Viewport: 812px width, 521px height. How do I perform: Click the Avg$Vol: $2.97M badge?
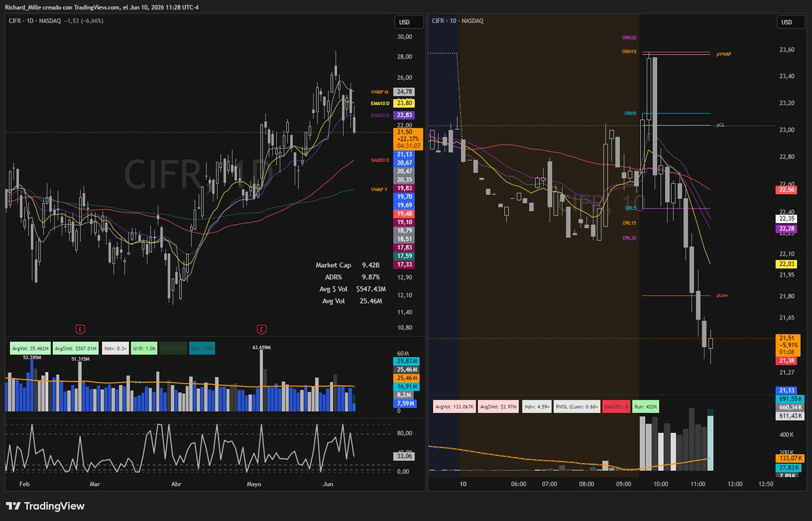coord(500,407)
